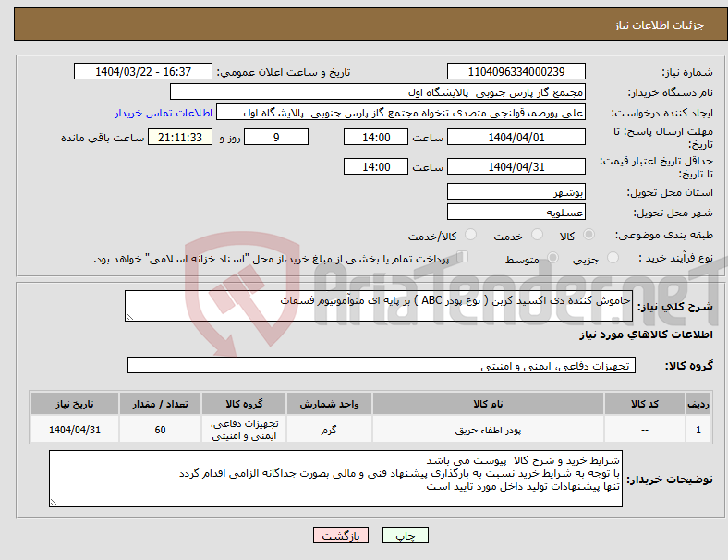
Task: Click the resize handle of description box
Action: 129,317
